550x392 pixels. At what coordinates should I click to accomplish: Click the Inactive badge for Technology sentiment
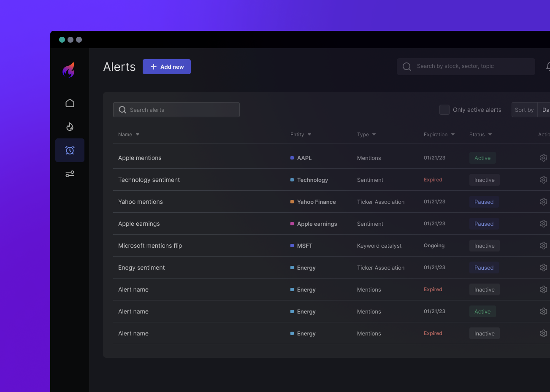point(485,180)
